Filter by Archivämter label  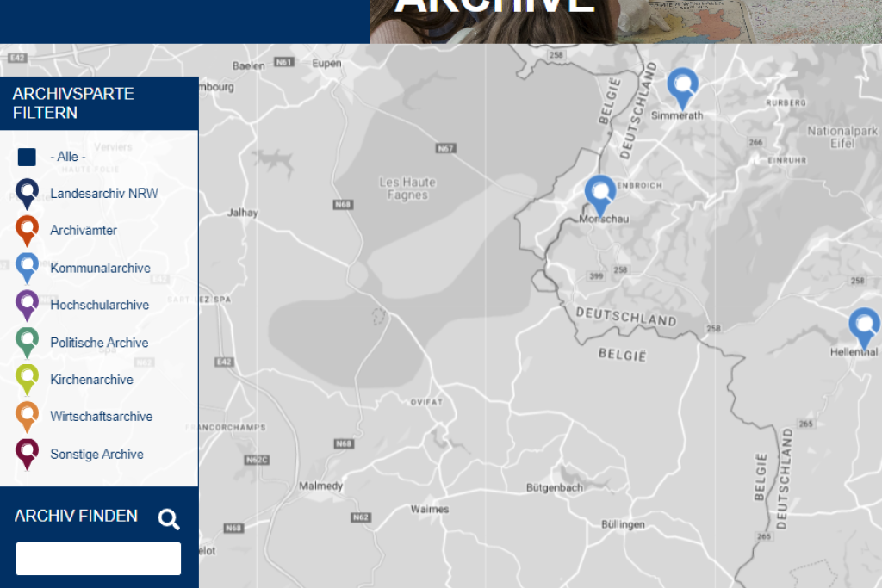click(84, 231)
